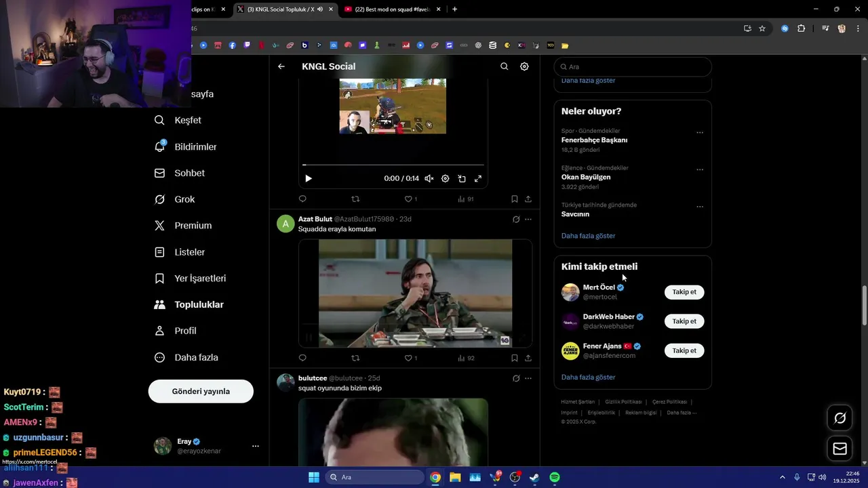The height and width of the screenshot is (488, 868).
Task: Repost Azat Bulut's post
Action: click(355, 358)
